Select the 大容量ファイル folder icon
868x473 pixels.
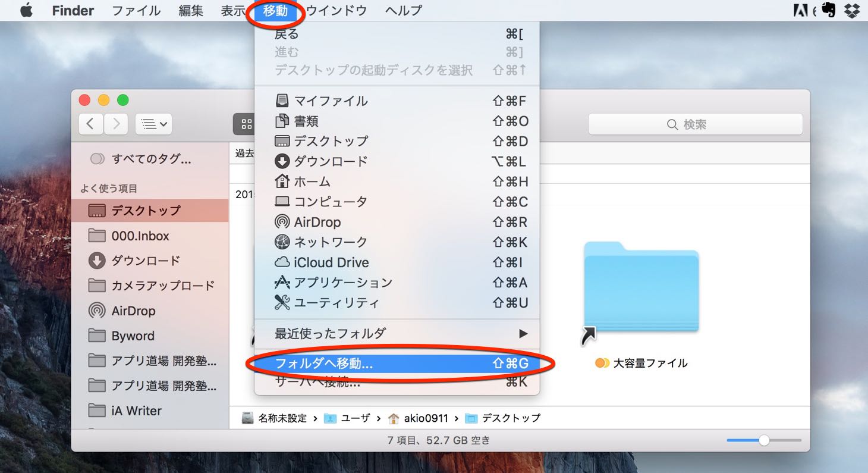(641, 287)
